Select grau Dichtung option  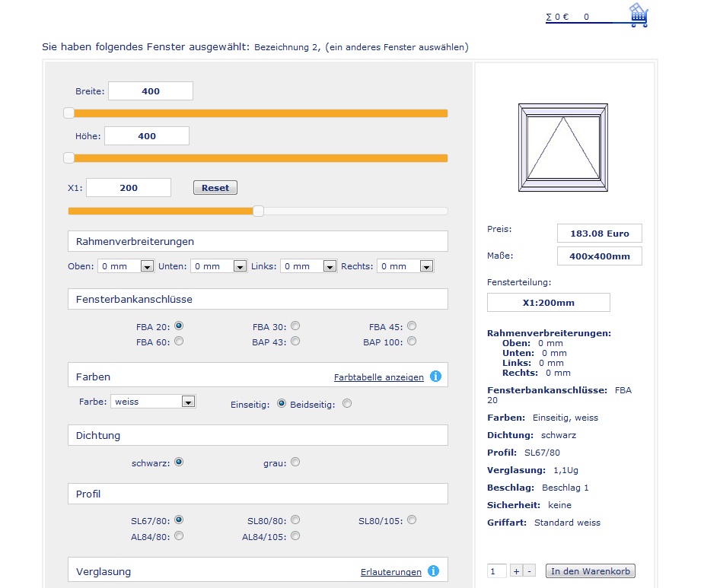point(295,462)
